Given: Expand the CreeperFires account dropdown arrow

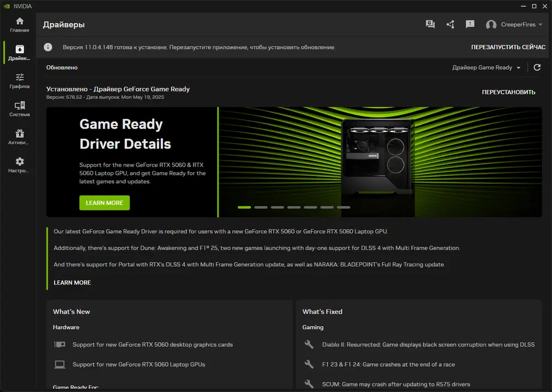Looking at the screenshot, I should pos(540,25).
